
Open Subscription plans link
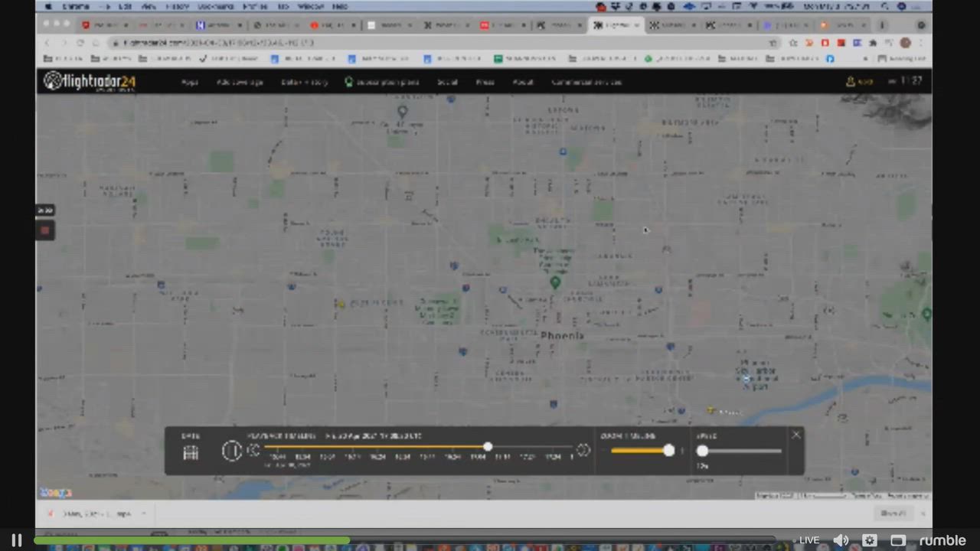pyautogui.click(x=382, y=82)
